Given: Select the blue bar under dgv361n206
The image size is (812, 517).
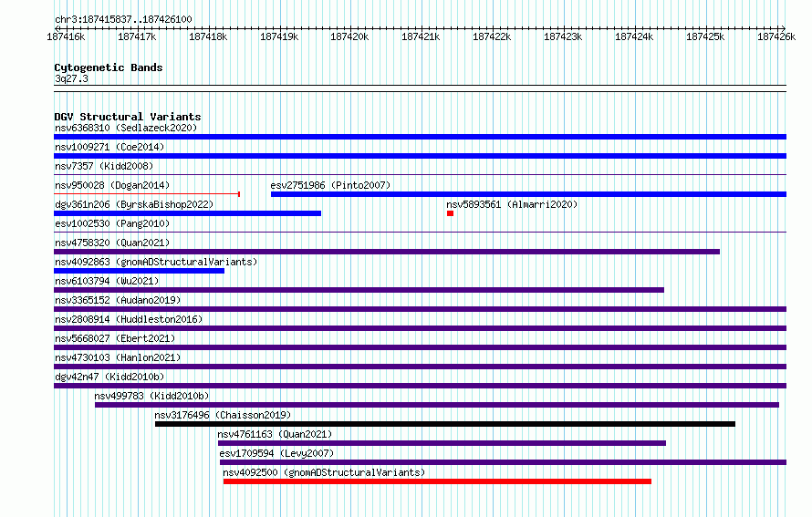Looking at the screenshot, I should 187,213.
